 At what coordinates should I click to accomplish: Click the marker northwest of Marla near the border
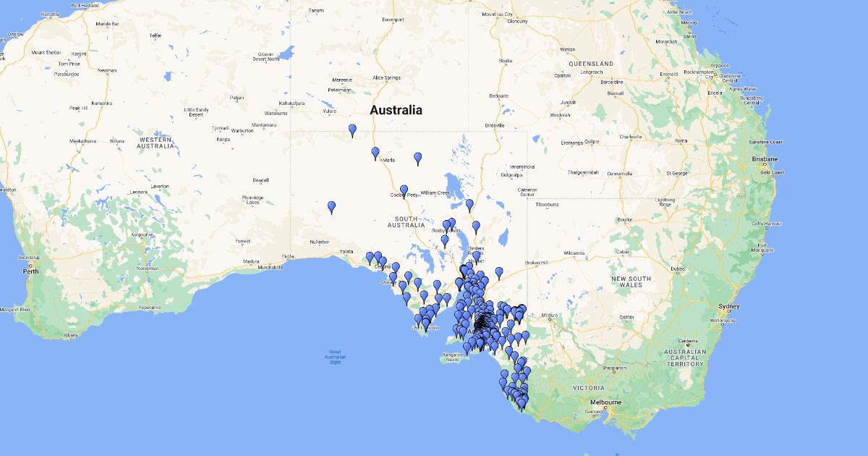[352, 130]
